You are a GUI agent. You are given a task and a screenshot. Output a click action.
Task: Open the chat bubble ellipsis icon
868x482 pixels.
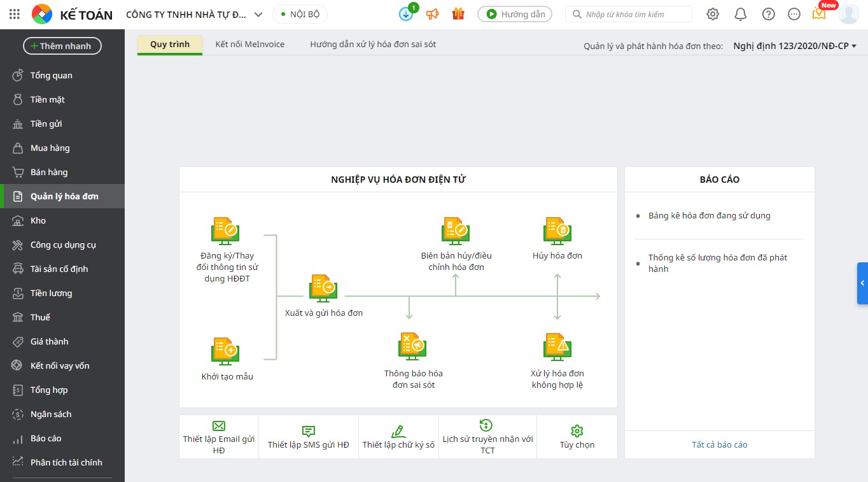pyautogui.click(x=794, y=14)
